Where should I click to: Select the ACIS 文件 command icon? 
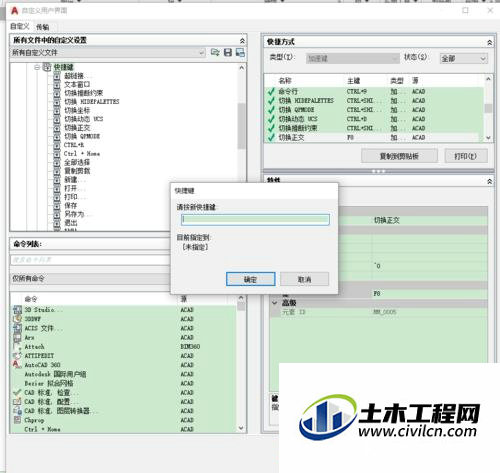(17, 328)
